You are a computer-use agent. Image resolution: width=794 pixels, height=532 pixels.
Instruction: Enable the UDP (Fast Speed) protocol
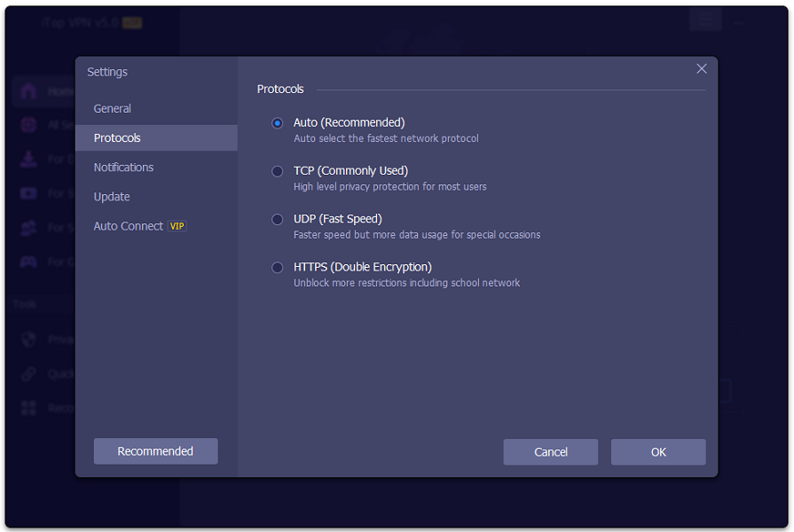[x=278, y=219]
